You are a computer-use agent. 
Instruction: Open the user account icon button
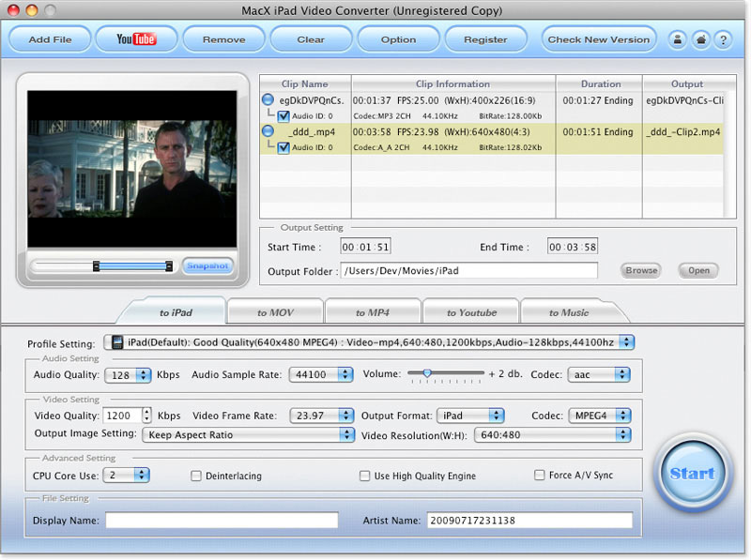click(x=677, y=39)
